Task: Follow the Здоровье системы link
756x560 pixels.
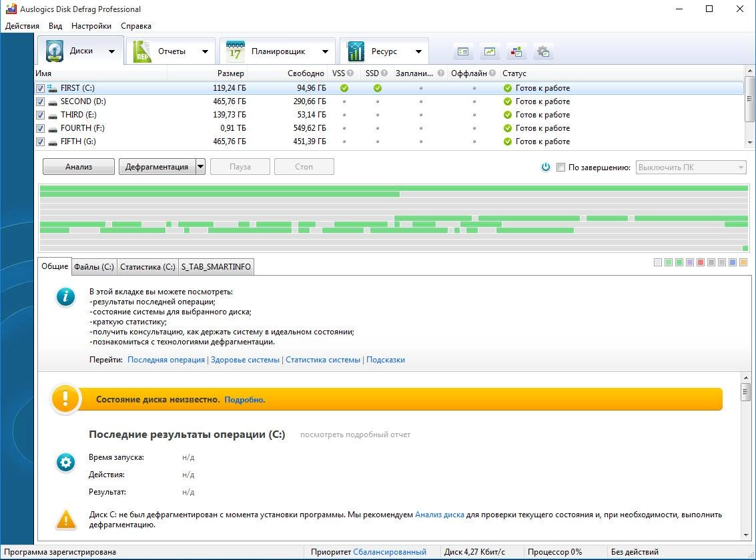Action: pyautogui.click(x=245, y=360)
